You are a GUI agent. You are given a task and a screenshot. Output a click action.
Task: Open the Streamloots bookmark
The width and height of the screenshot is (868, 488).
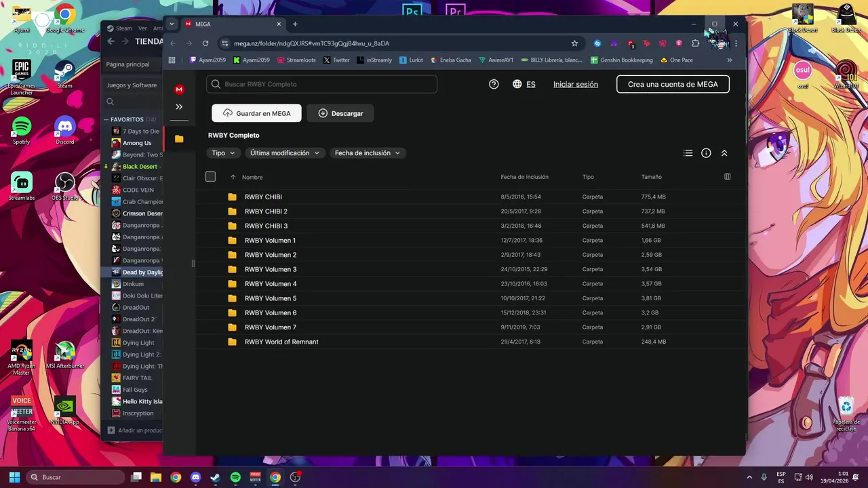pos(296,60)
